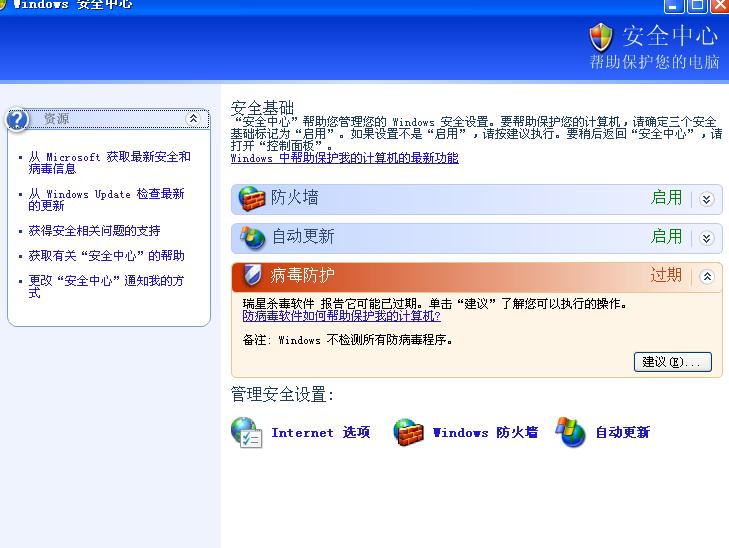Click the 启用 status on 防火墙 row

pyautogui.click(x=666, y=198)
